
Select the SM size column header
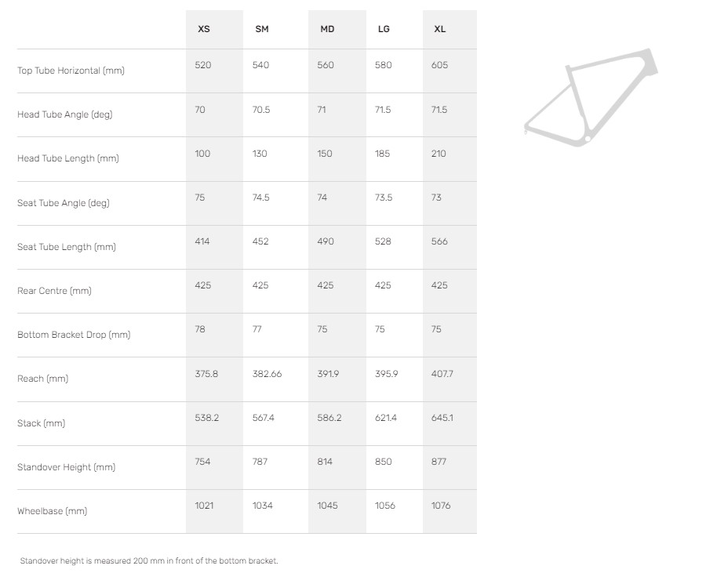[262, 29]
